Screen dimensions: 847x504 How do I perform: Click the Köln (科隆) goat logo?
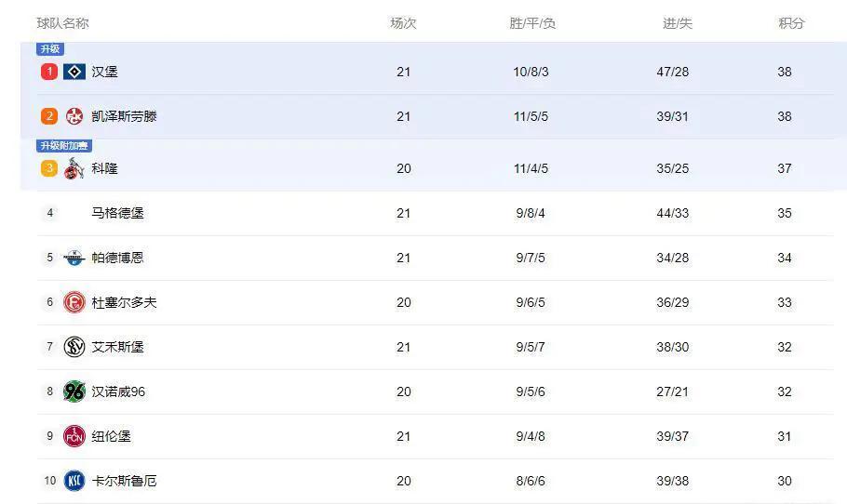coord(74,168)
